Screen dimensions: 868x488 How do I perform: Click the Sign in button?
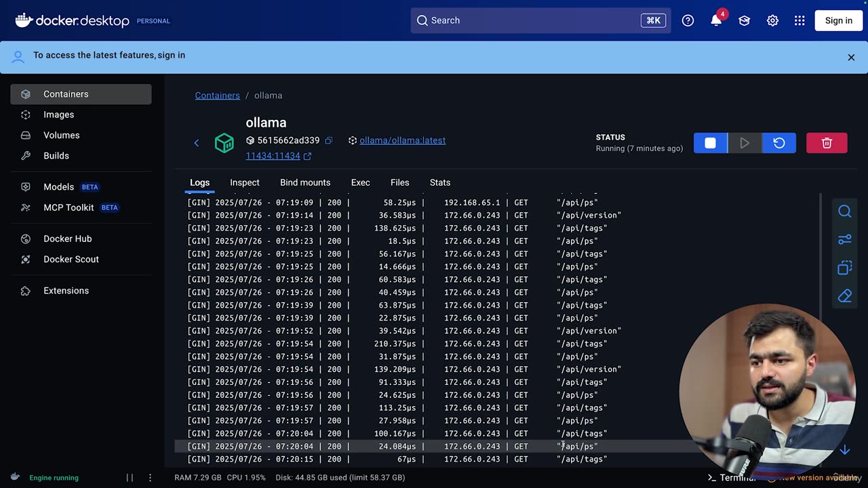[838, 20]
